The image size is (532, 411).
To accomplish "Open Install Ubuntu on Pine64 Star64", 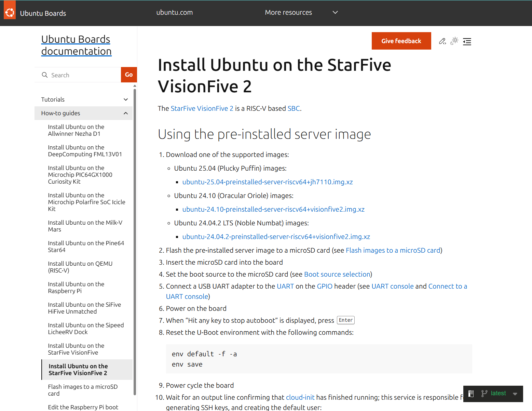I will coord(86,247).
